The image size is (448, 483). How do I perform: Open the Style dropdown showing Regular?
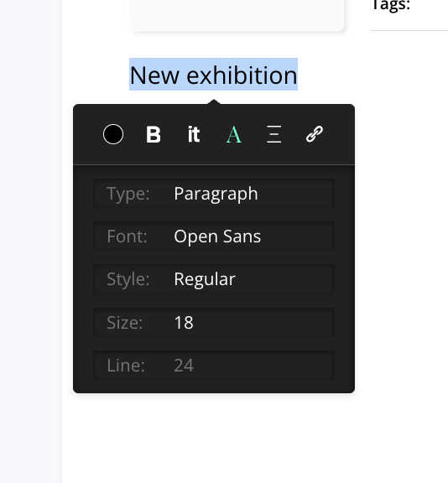[214, 279]
